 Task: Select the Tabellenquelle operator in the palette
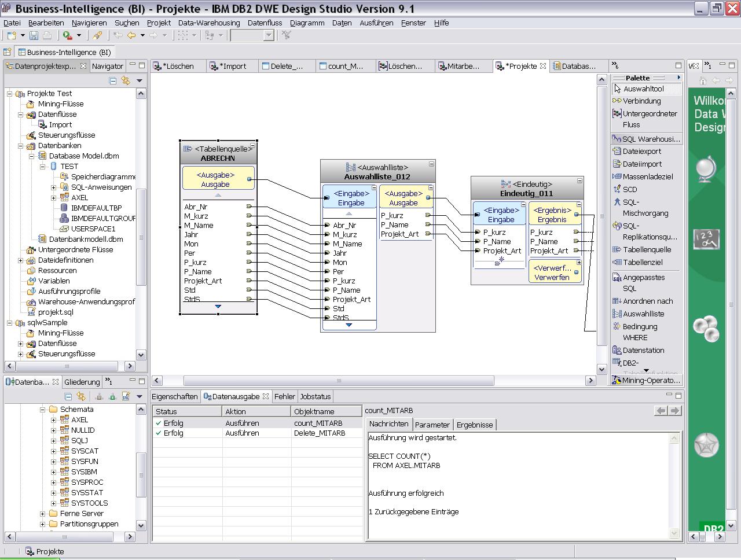[x=647, y=249]
